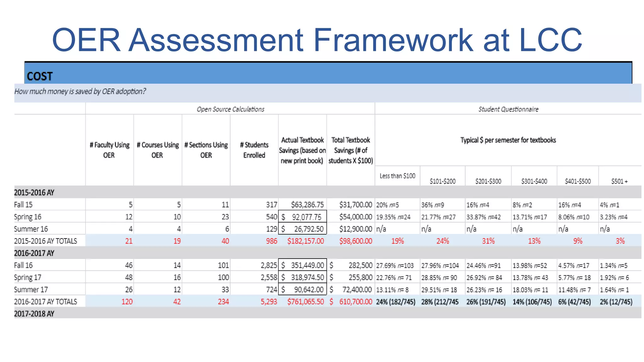The image size is (644, 362).
Task: Select the '$201-$300' column header
Action: tap(488, 181)
